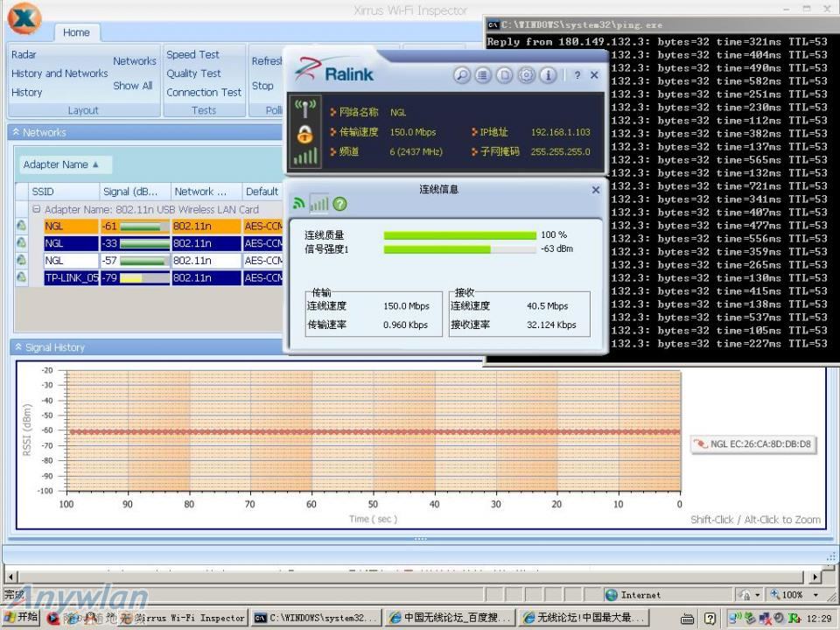Open the Ralink profile page icon
The width and height of the screenshot is (840, 630).
coord(505,75)
